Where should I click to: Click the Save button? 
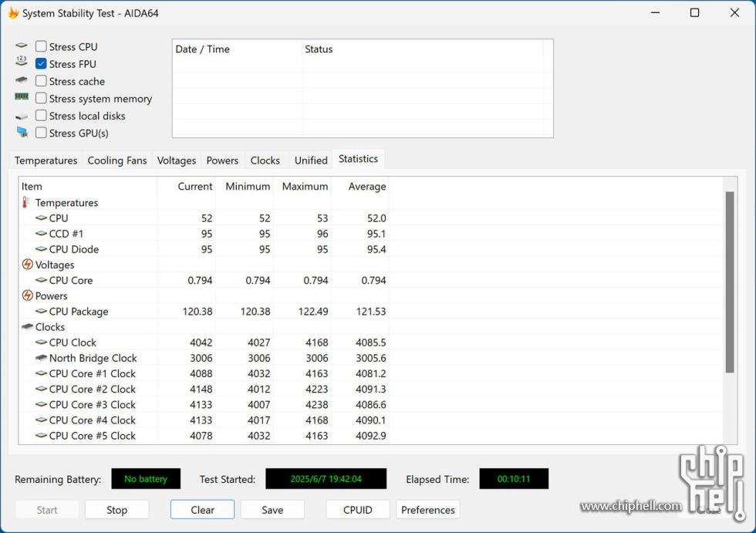pos(272,510)
